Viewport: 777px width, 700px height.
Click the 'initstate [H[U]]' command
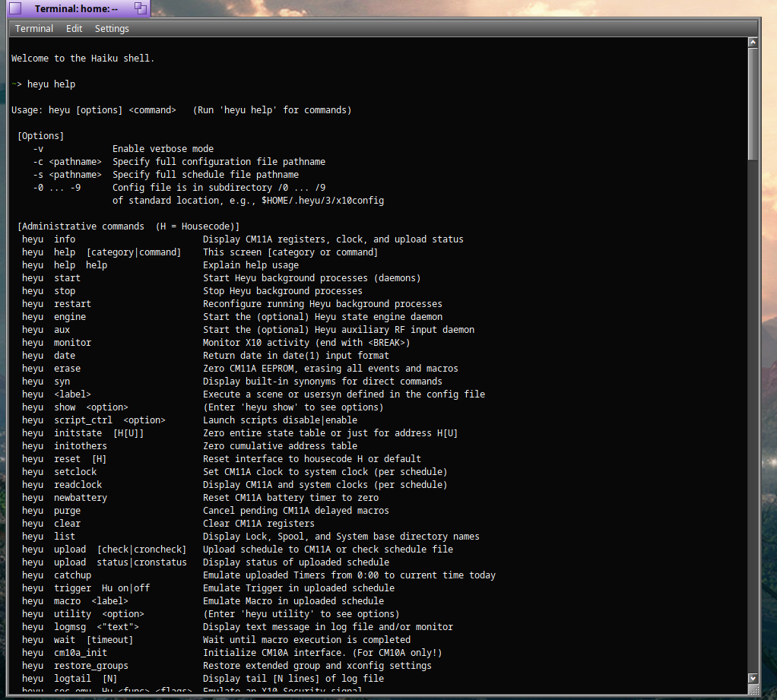click(x=99, y=433)
